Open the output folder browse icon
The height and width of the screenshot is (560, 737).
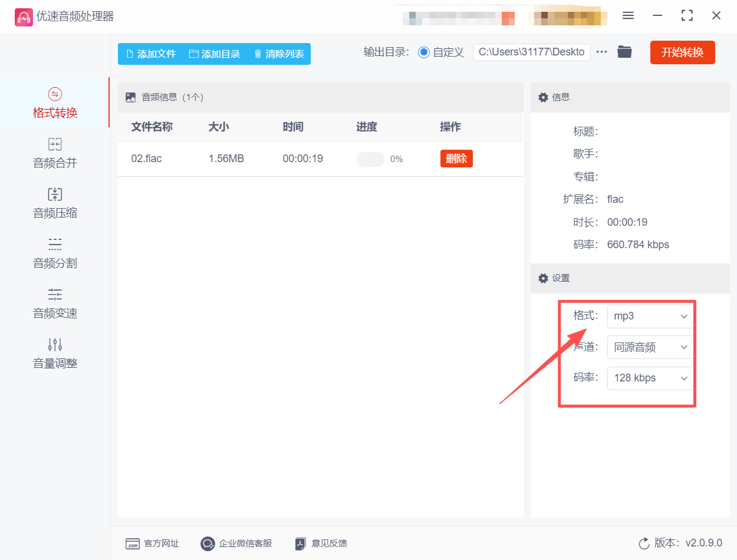[624, 52]
